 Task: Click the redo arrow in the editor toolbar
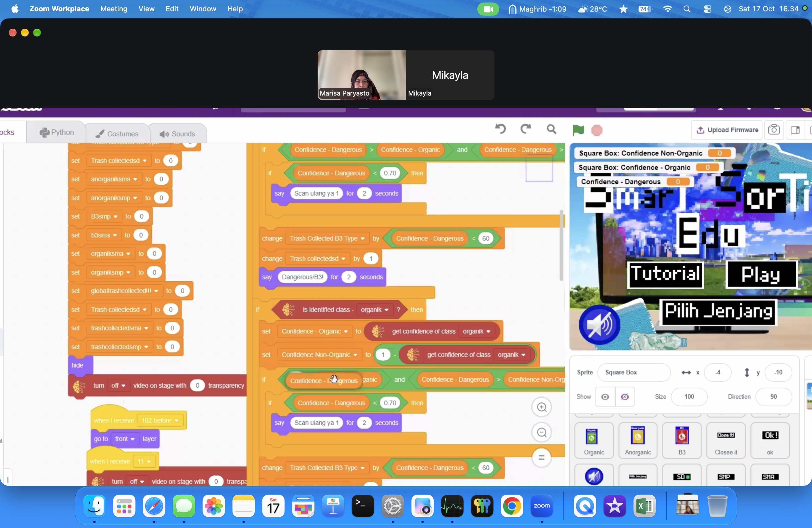point(525,129)
